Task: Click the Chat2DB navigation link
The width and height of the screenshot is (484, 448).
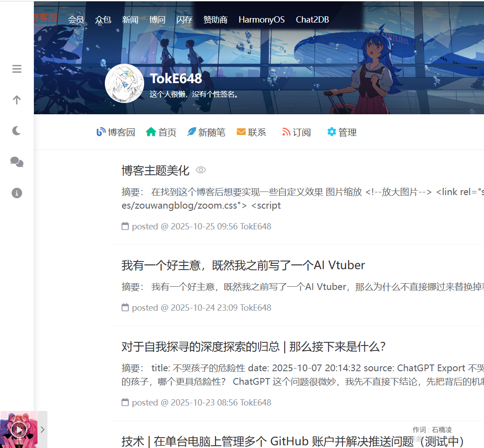Action: coord(312,20)
